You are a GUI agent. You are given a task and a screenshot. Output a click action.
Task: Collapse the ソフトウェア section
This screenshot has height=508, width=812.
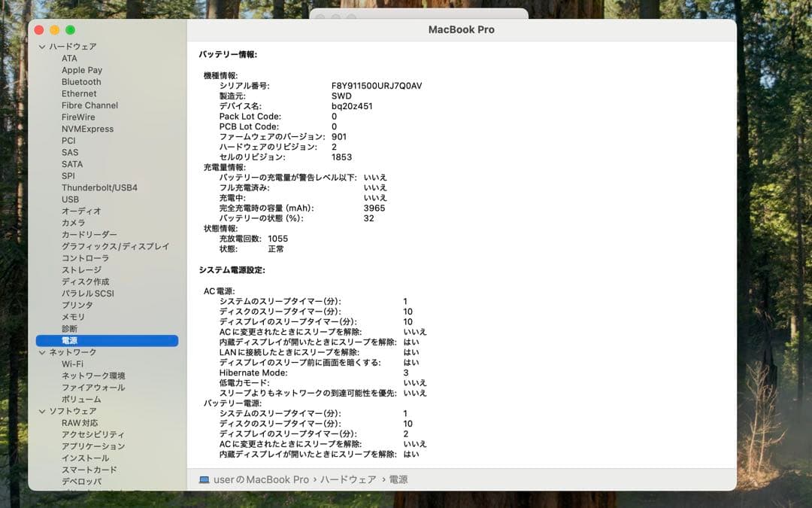pyautogui.click(x=42, y=411)
